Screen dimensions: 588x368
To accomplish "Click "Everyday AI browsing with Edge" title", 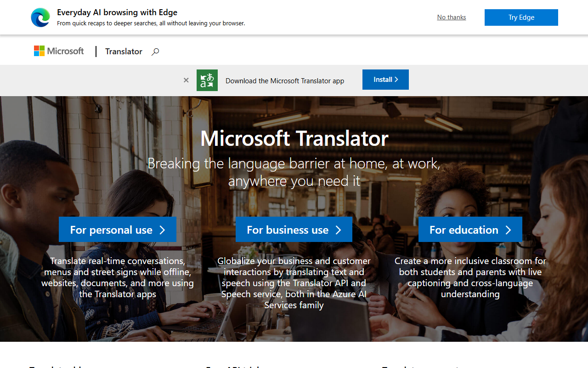I will (x=117, y=12).
